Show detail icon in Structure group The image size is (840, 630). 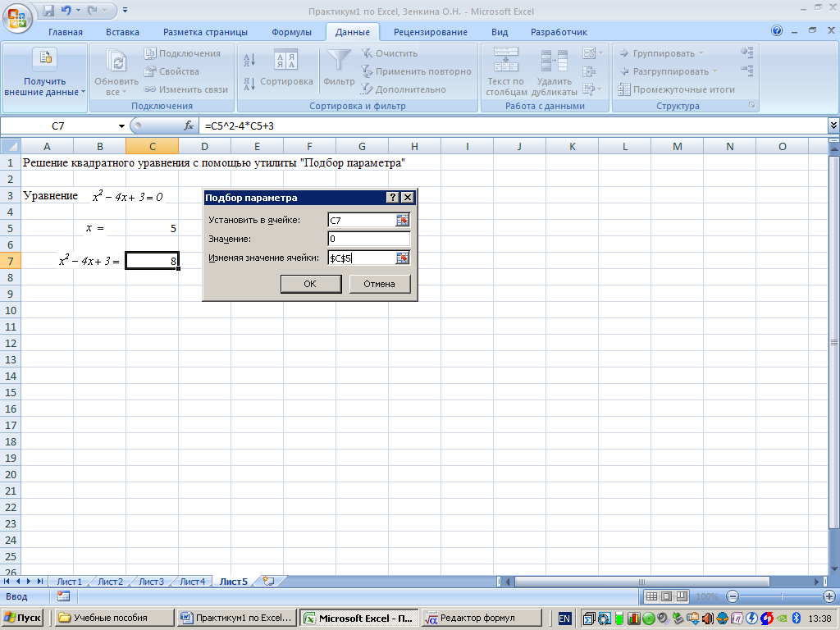[747, 52]
